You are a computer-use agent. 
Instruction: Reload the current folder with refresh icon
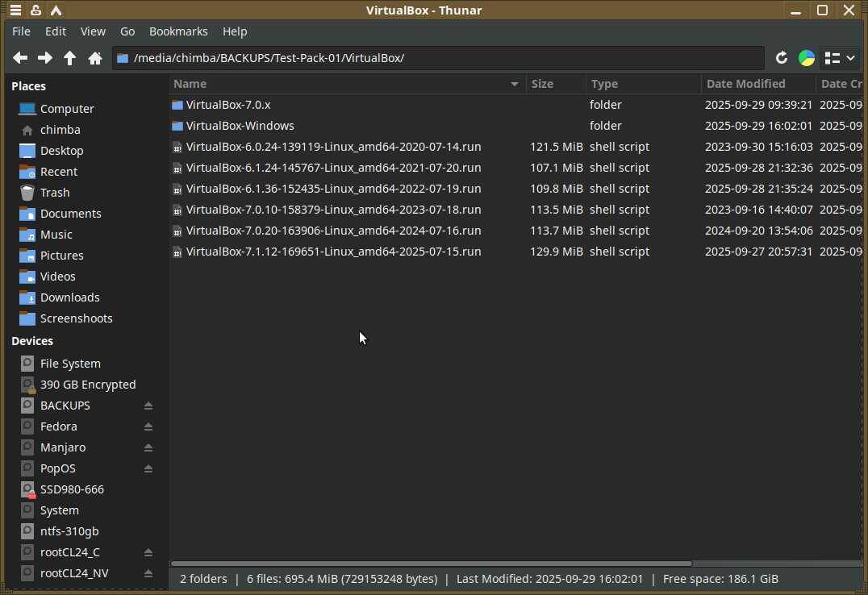[781, 57]
